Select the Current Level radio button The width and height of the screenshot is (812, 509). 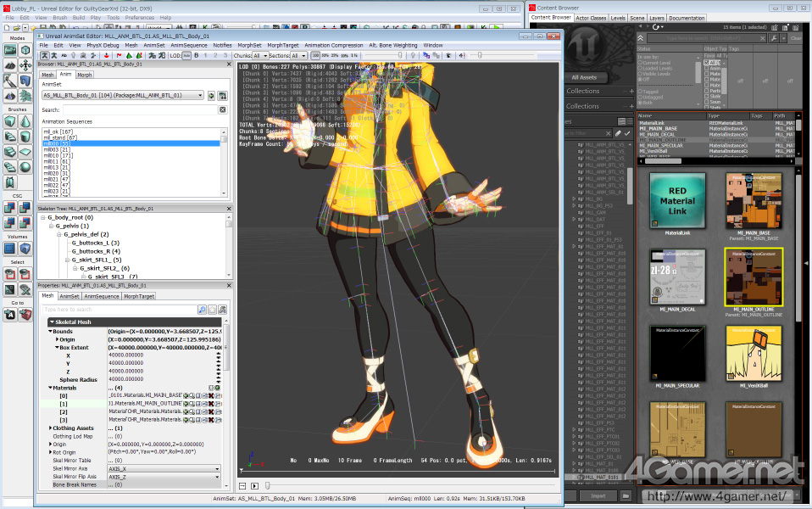coord(641,63)
